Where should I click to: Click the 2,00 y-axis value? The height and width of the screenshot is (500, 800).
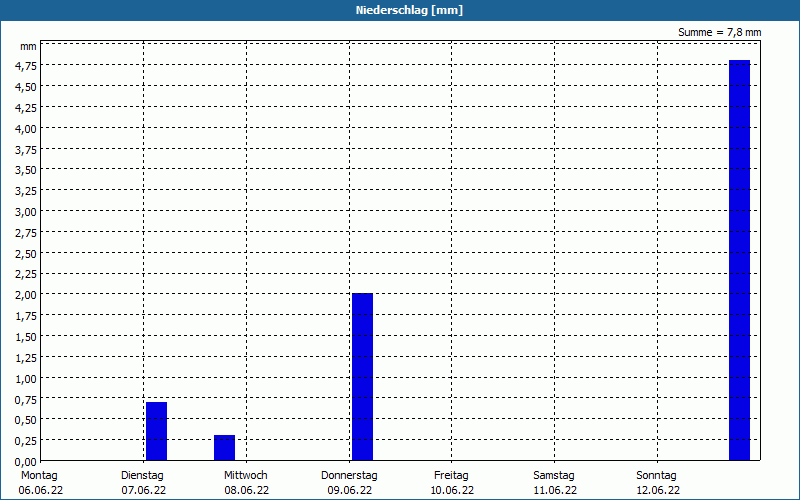click(26, 295)
